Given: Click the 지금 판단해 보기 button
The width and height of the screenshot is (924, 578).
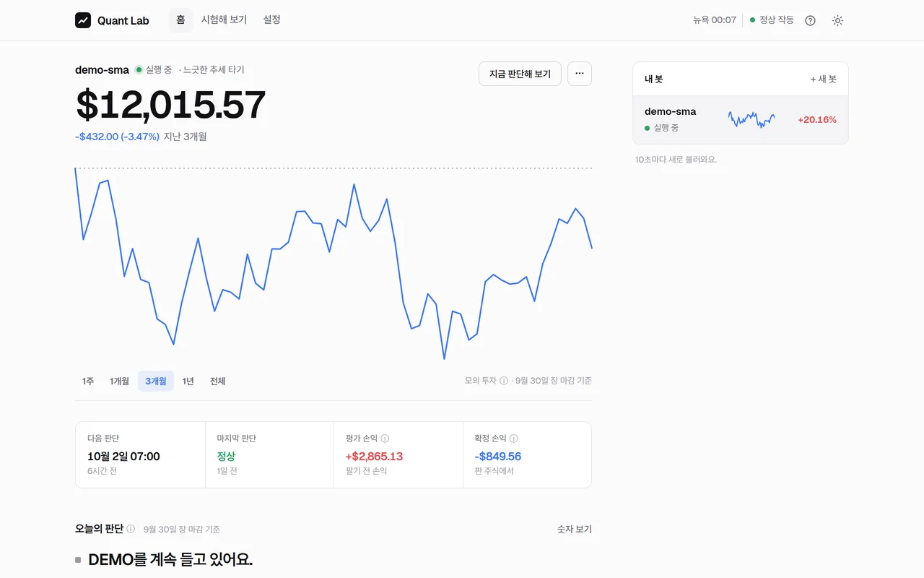Looking at the screenshot, I should [x=520, y=74].
